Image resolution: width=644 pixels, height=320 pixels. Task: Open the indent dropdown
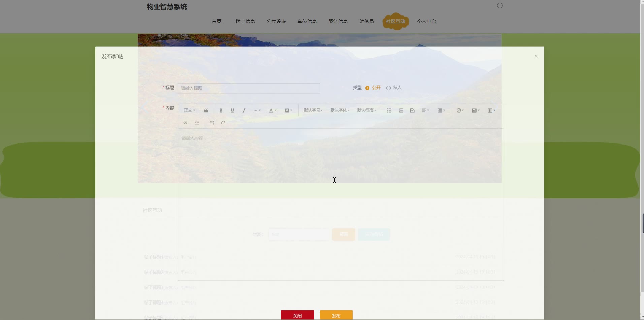click(x=441, y=110)
